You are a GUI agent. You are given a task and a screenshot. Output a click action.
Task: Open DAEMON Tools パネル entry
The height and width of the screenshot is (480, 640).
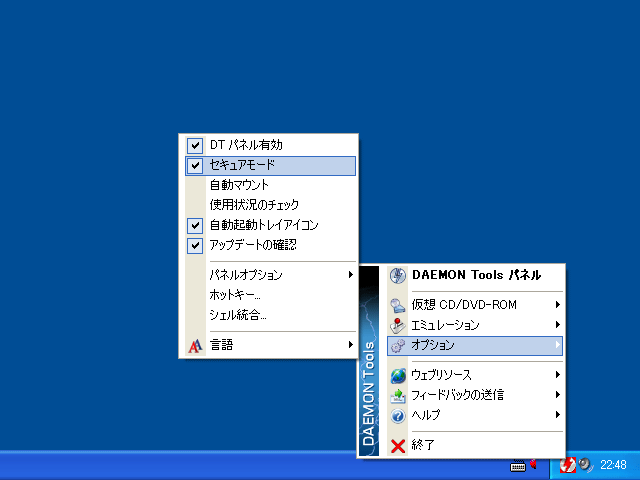[x=475, y=276]
